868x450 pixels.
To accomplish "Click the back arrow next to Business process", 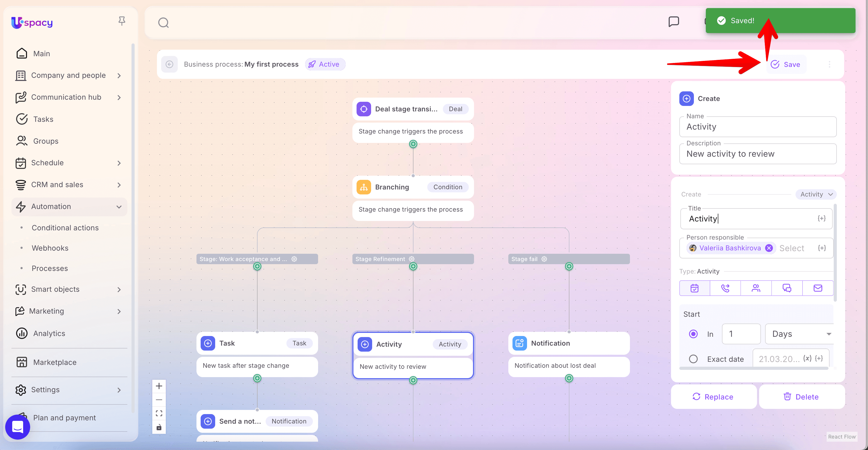I will 169,65.
